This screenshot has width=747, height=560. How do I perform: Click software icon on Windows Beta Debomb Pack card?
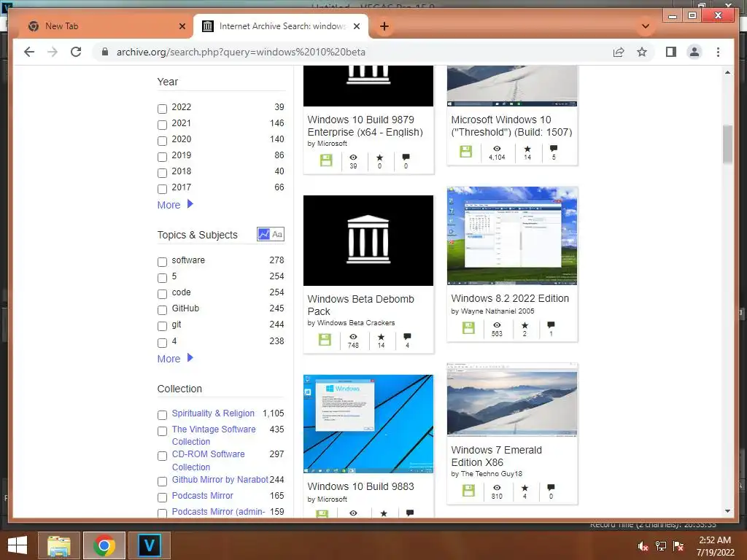pyautogui.click(x=325, y=340)
